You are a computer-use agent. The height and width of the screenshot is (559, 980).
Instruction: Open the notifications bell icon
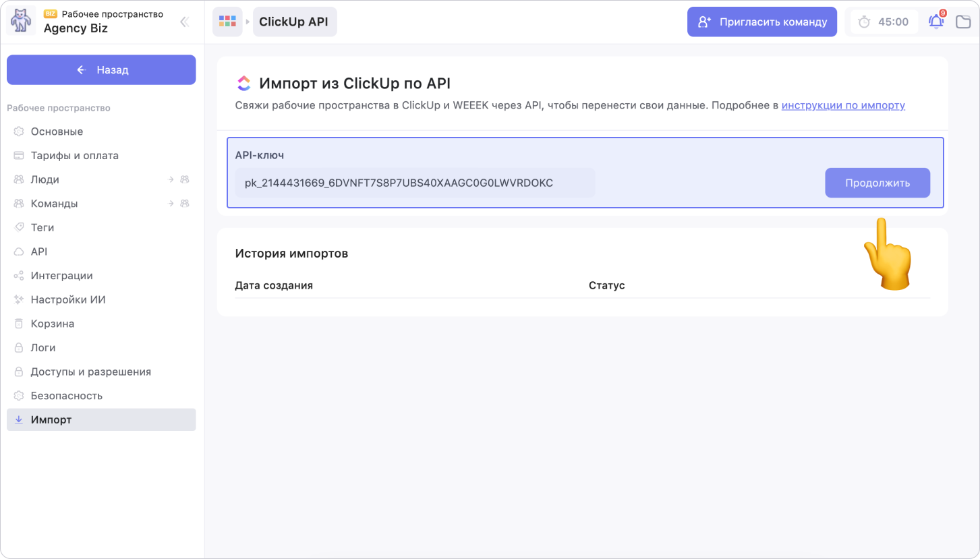(x=936, y=22)
